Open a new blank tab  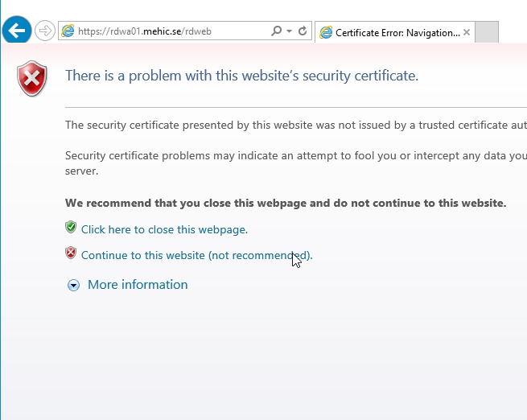coord(488,32)
